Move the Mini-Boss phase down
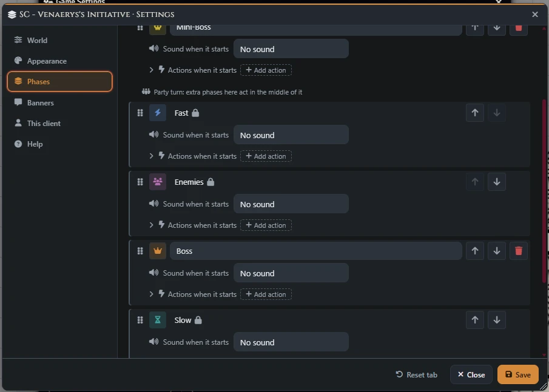 (496, 29)
